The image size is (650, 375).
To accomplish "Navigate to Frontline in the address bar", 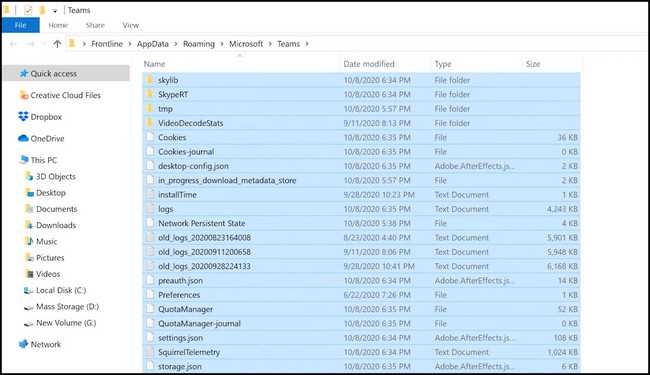I will 107,44.
